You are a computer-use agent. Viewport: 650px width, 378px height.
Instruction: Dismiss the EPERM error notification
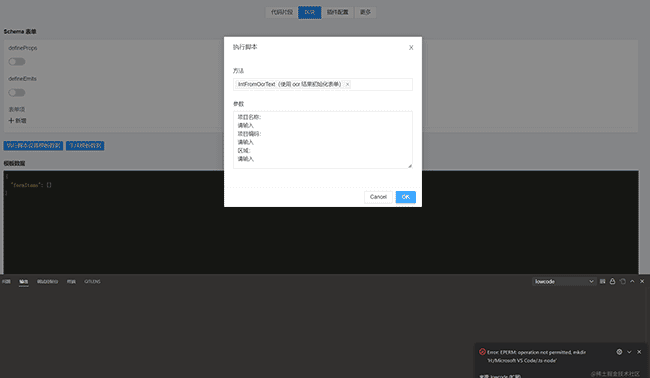(x=639, y=351)
